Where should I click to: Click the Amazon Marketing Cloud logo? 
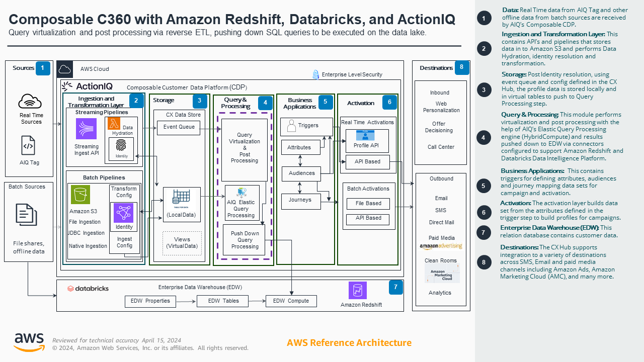tap(442, 274)
